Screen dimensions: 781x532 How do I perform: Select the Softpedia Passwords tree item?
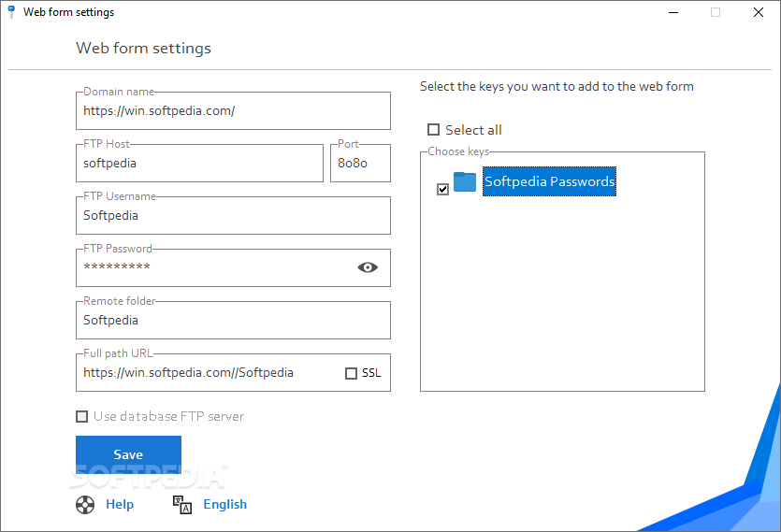pyautogui.click(x=549, y=181)
